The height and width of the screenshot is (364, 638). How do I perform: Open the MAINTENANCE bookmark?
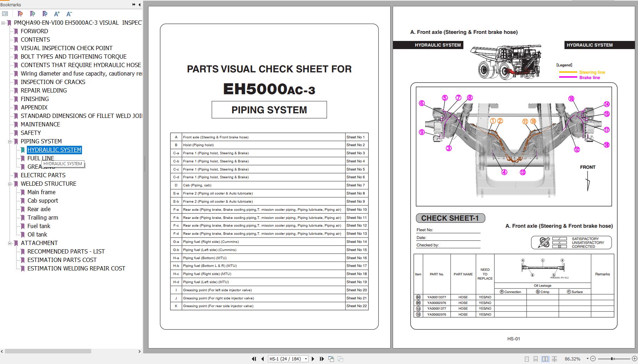click(40, 124)
